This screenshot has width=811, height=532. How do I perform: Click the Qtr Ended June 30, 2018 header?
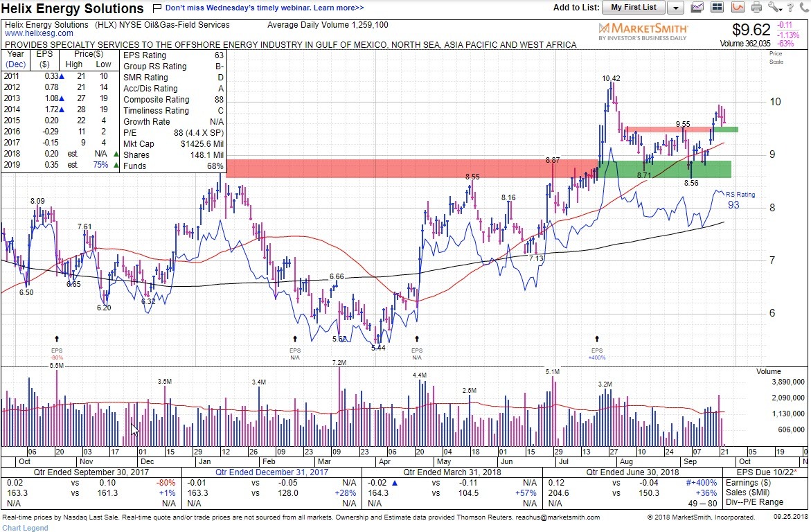(x=632, y=472)
